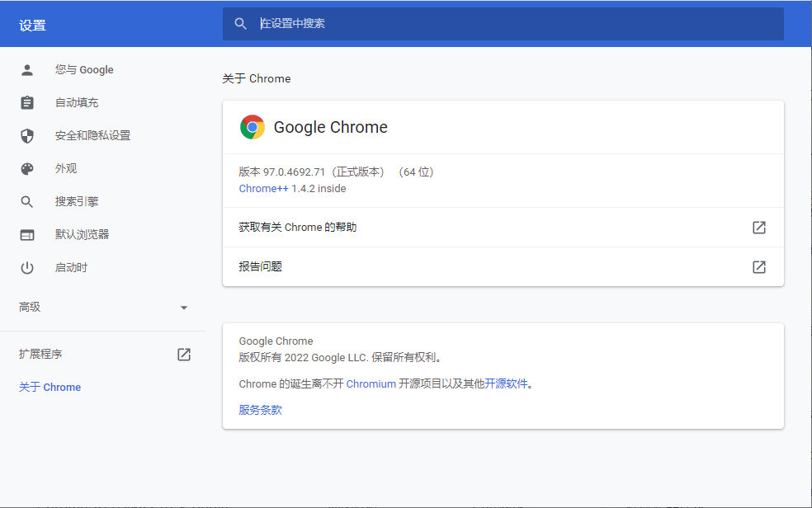Screen dimensions: 812x508
Task: Click the clipboard icon for 自动填充
Action: click(27, 102)
